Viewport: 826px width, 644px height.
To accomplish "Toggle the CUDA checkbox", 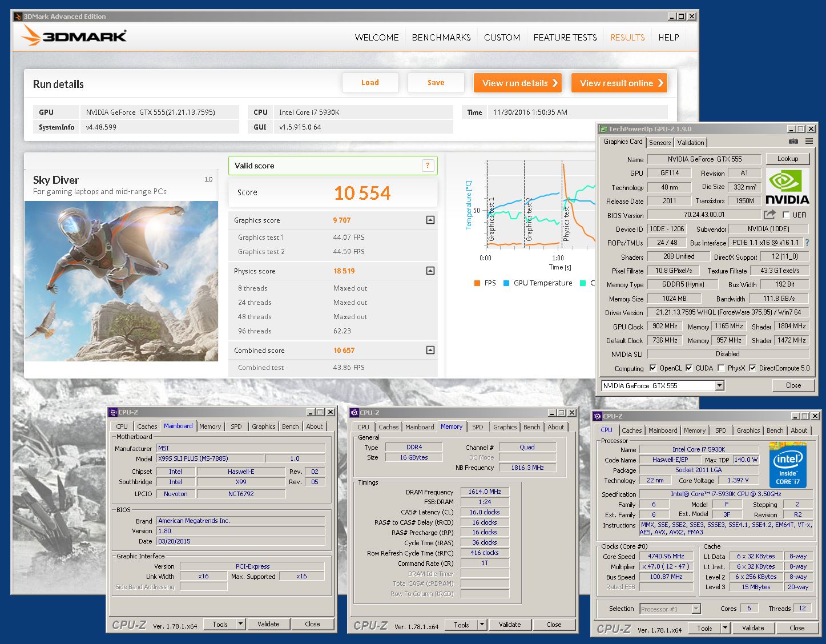I will pos(689,368).
